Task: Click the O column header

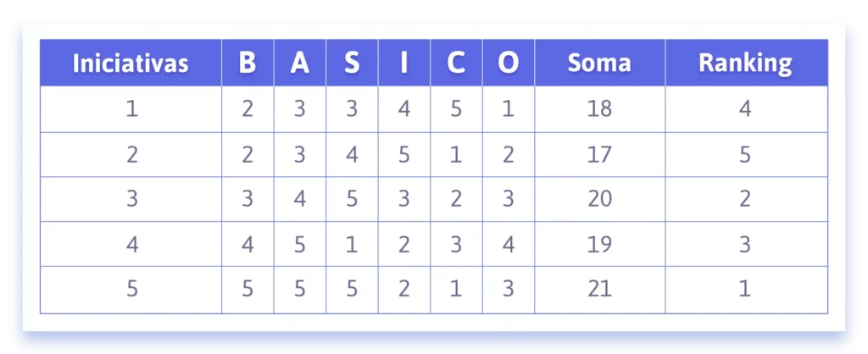Action: click(508, 64)
